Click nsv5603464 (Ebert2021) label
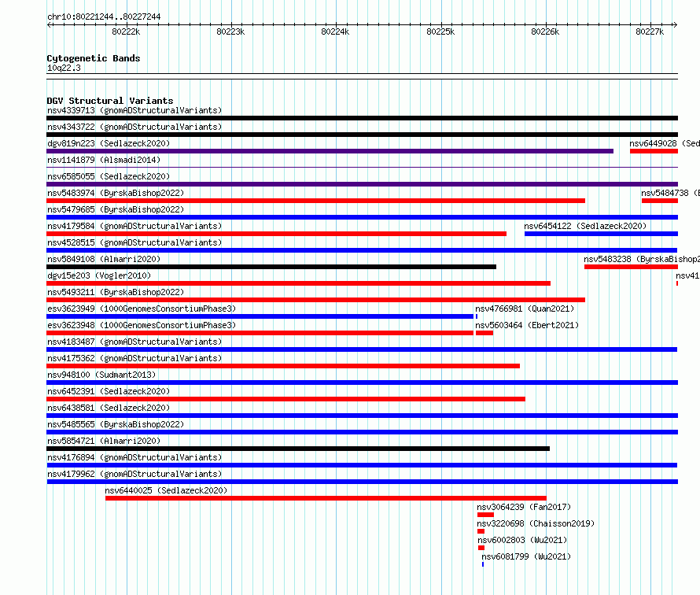The width and height of the screenshot is (700, 595). [x=527, y=325]
